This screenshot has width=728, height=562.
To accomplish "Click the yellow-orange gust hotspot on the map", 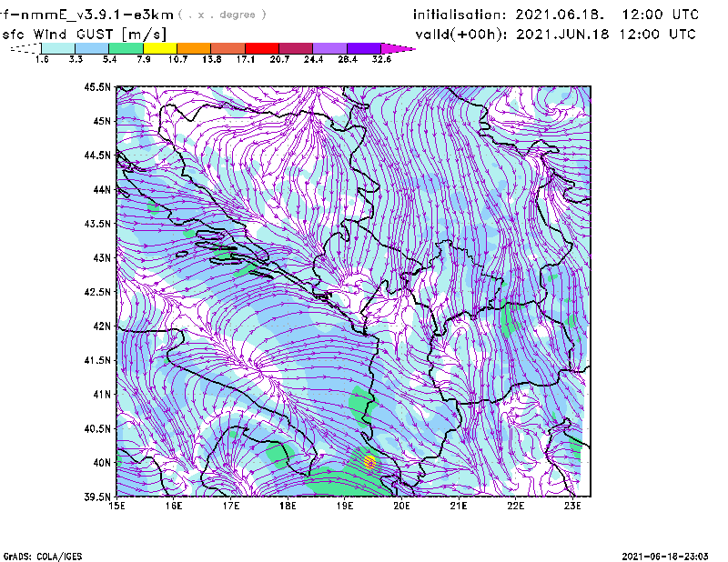I will [369, 462].
